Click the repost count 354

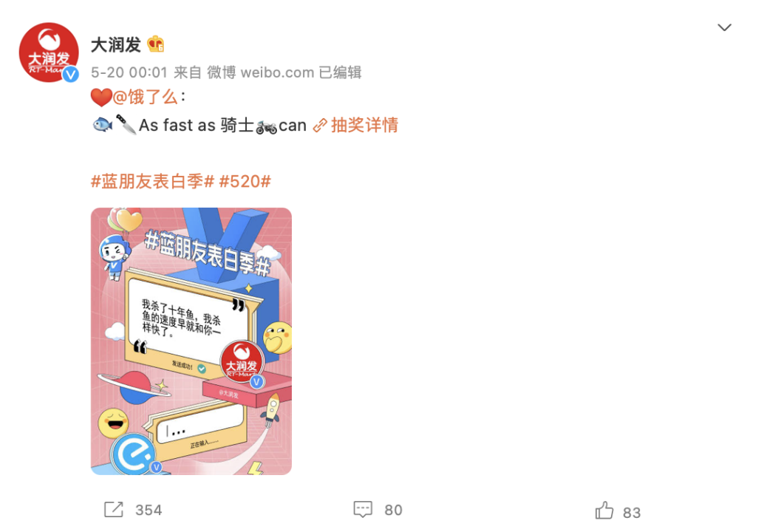tap(148, 511)
